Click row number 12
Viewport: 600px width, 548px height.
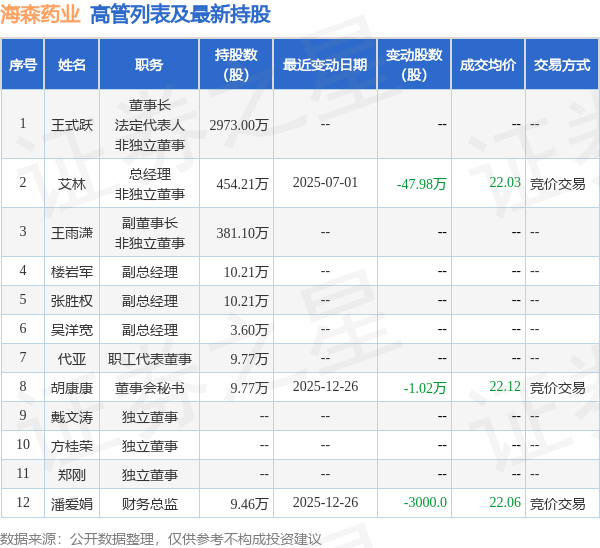pyautogui.click(x=23, y=502)
